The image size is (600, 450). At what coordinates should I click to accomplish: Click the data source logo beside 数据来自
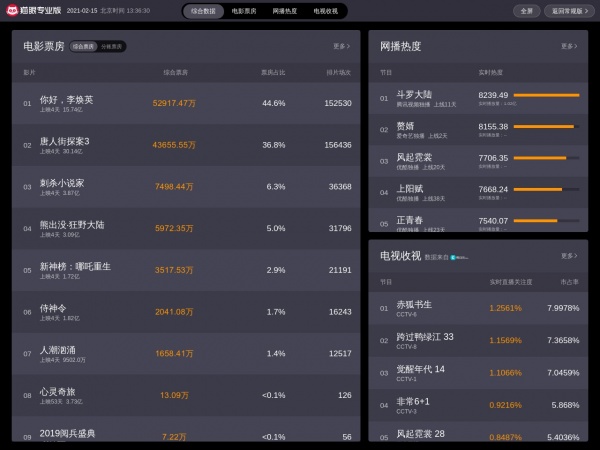pos(459,257)
